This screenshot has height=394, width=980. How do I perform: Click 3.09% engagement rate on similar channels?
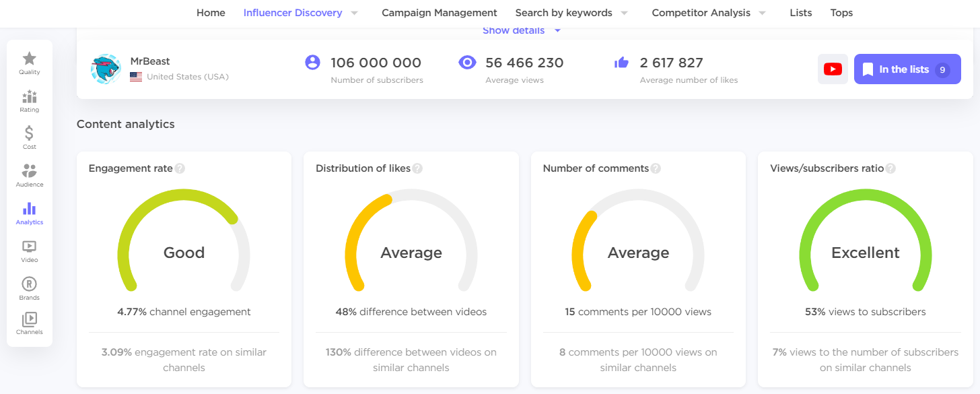click(x=184, y=360)
